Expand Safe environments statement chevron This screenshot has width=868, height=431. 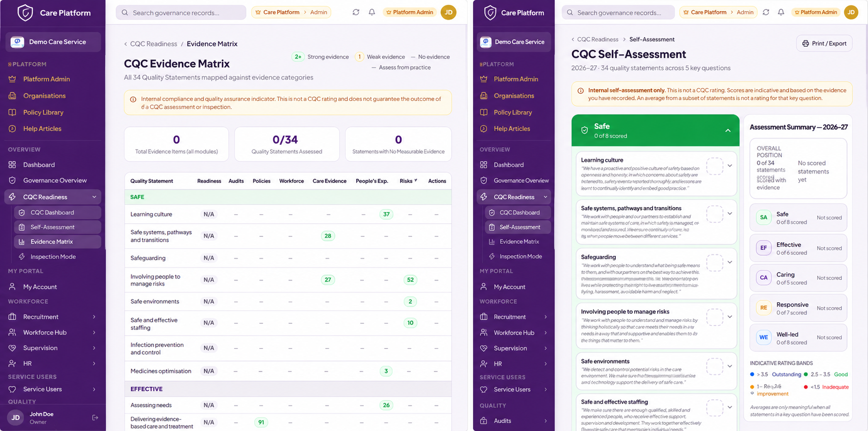pos(730,366)
